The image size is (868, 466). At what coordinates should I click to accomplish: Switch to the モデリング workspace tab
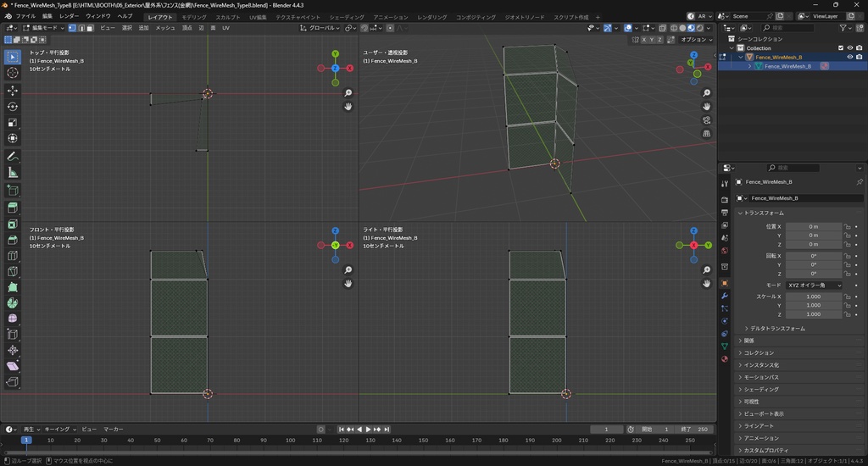click(x=194, y=17)
